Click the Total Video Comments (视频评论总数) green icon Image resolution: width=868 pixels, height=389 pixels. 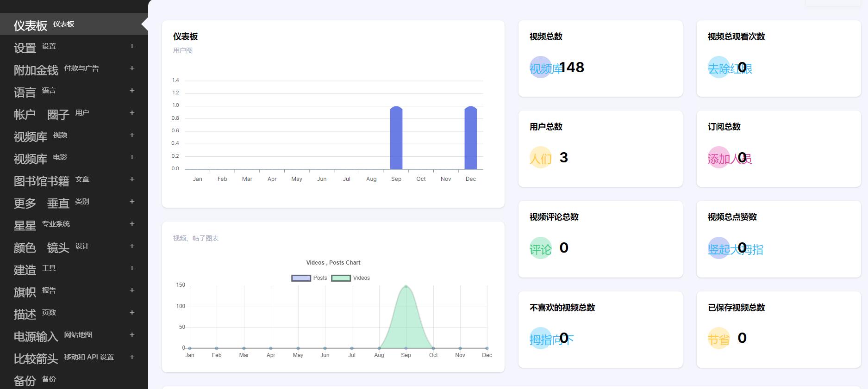pyautogui.click(x=540, y=248)
